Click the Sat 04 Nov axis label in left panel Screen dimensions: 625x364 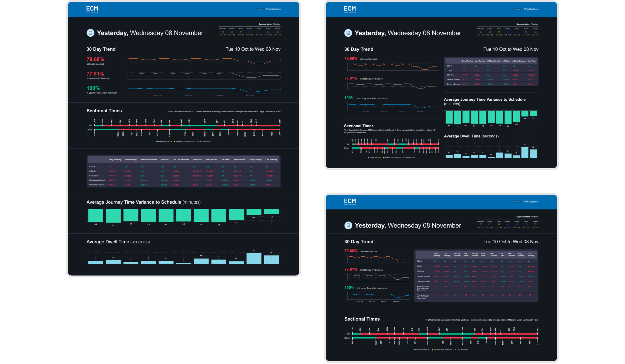(249, 95)
